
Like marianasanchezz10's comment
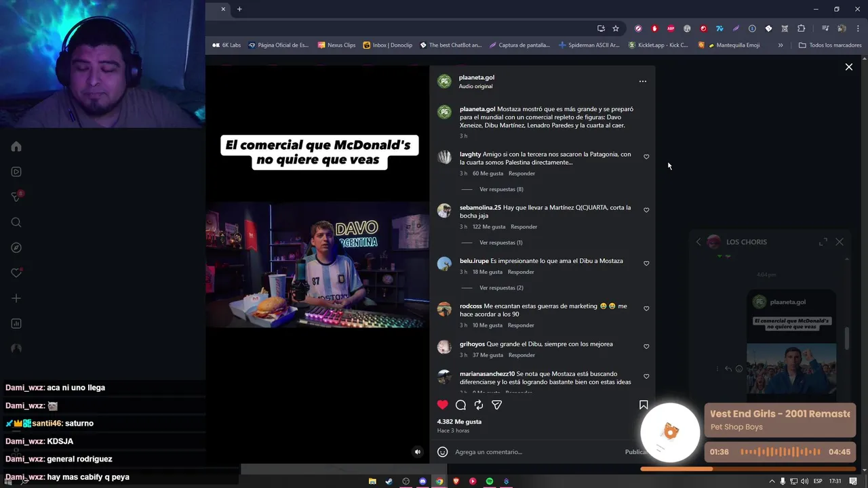tap(646, 376)
